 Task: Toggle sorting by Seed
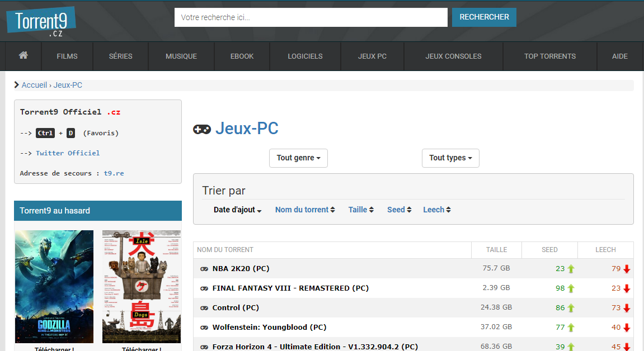point(399,210)
